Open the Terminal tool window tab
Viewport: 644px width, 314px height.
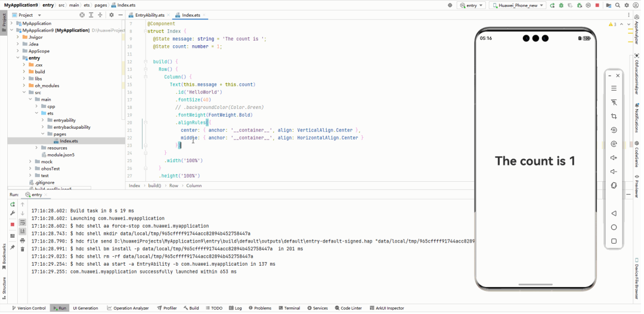(x=289, y=308)
